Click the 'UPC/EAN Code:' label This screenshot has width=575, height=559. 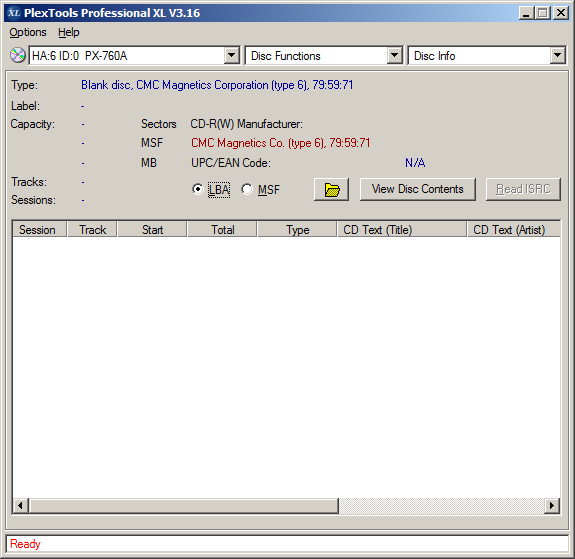231,162
